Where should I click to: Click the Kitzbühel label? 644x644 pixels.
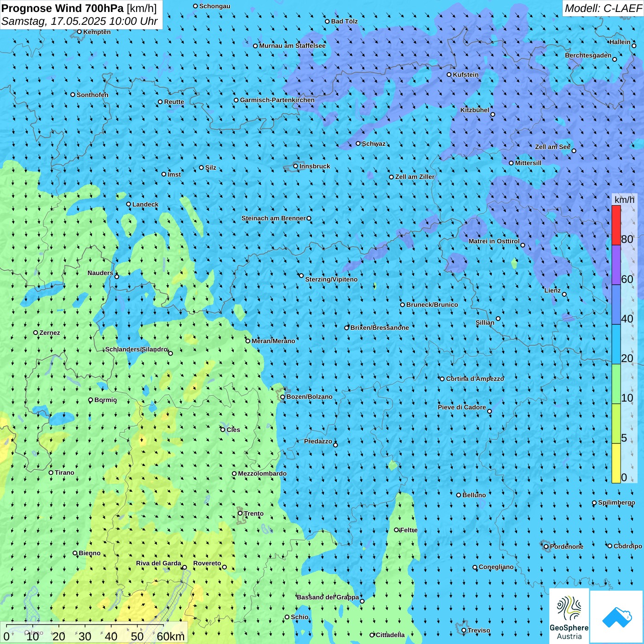[475, 110]
